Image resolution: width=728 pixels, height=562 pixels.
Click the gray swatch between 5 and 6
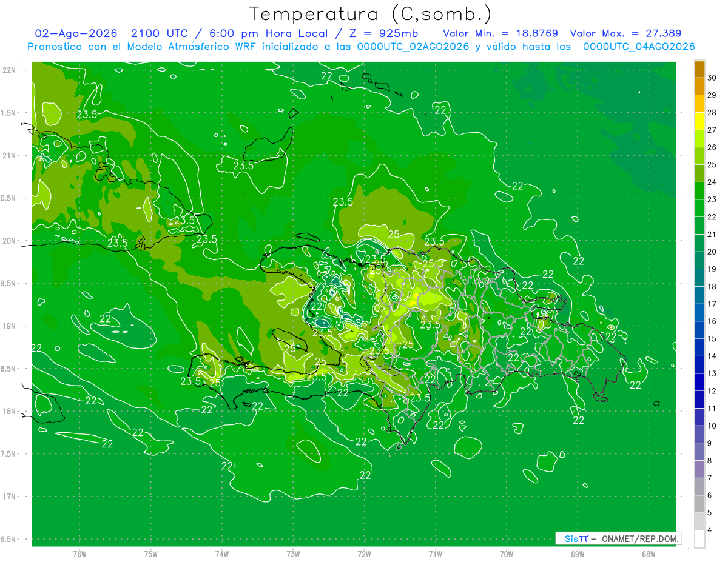pos(699,504)
